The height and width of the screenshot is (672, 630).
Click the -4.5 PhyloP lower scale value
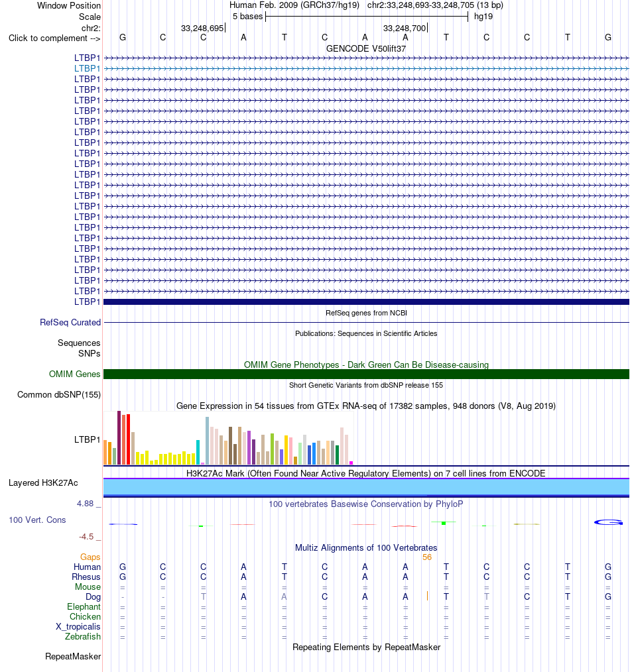tap(86, 537)
